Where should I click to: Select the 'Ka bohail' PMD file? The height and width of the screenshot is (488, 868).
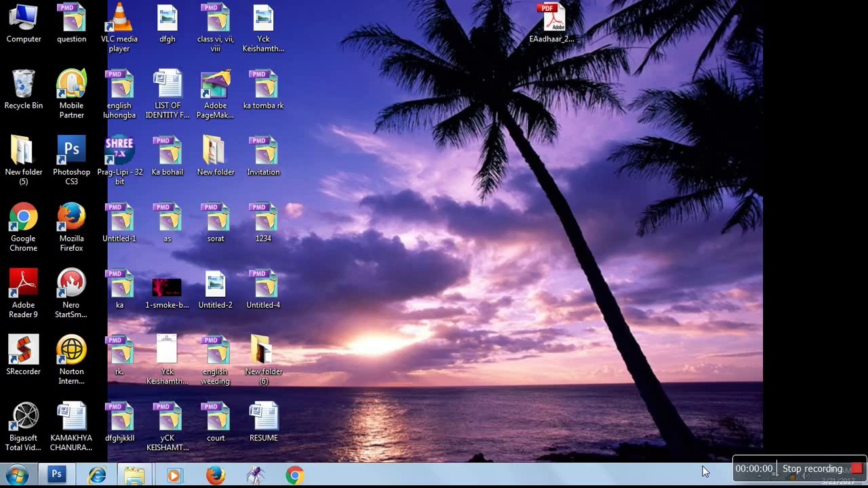pyautogui.click(x=167, y=157)
